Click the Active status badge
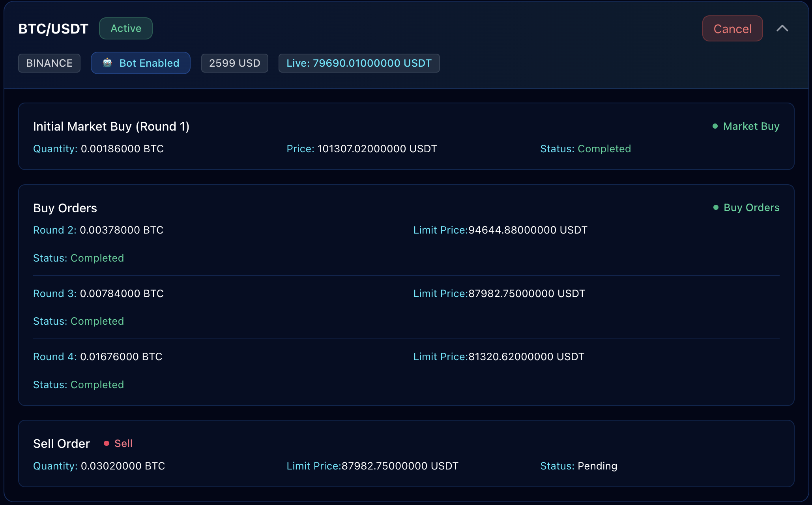The width and height of the screenshot is (812, 505). [126, 28]
